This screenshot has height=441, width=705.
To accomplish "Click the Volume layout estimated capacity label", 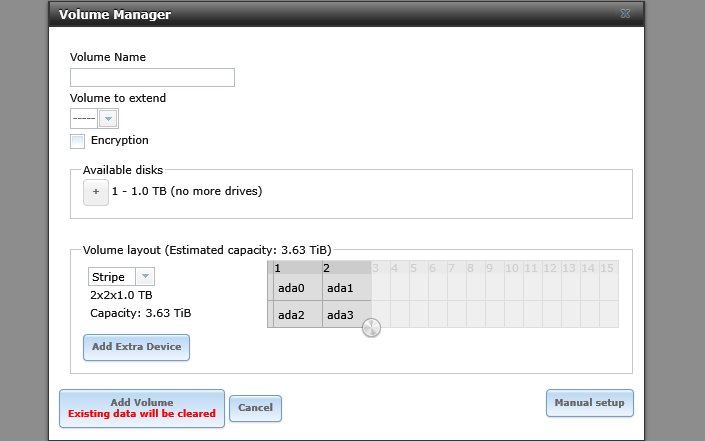I will point(207,250).
